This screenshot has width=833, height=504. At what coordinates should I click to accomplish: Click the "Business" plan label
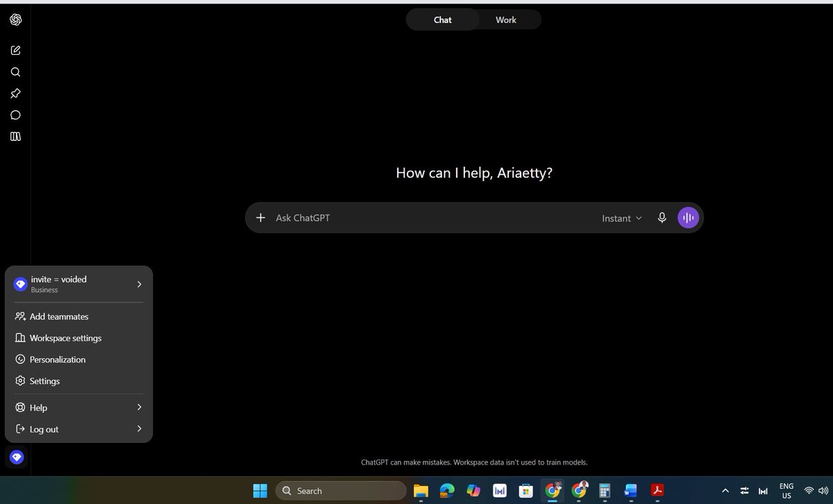pyautogui.click(x=44, y=290)
